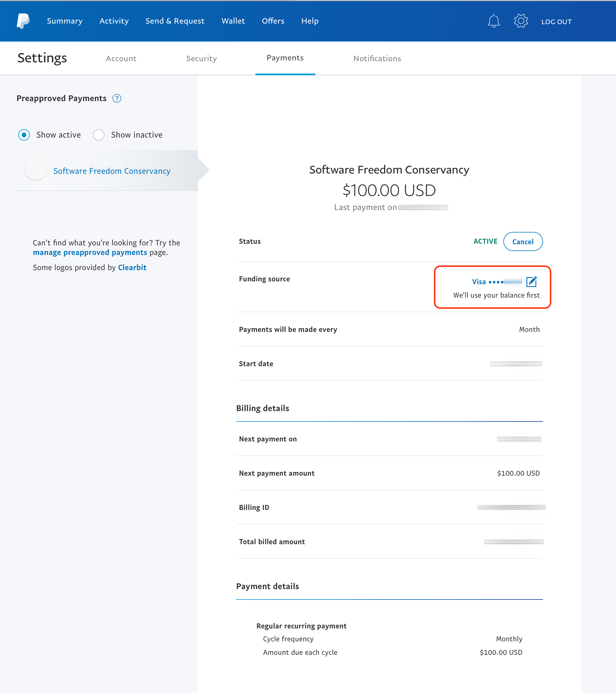Click the Preapproved Payments help question icon
The image size is (616, 693).
tap(117, 98)
